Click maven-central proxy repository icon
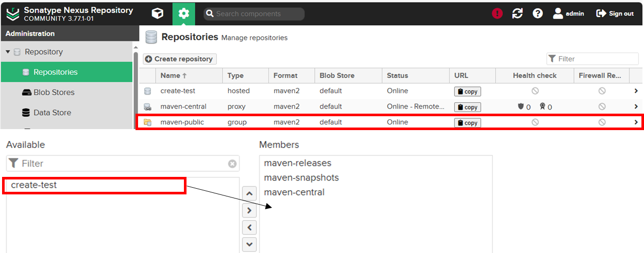The height and width of the screenshot is (253, 644). tap(147, 106)
